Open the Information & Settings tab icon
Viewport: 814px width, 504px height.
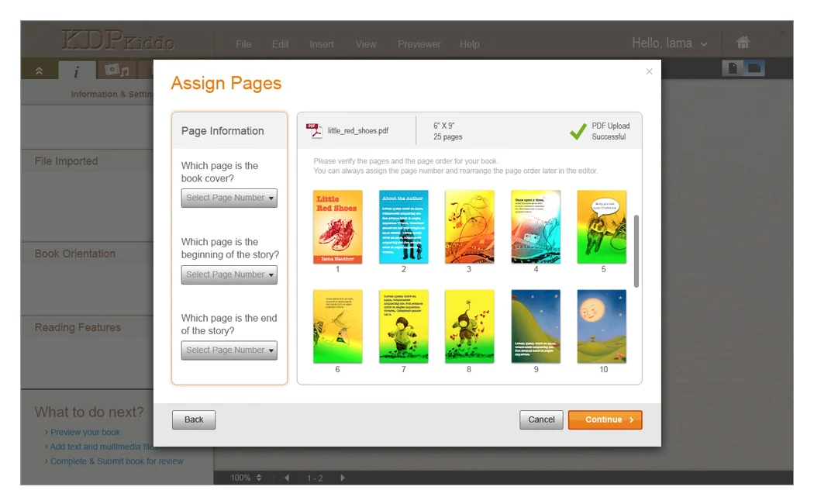tap(76, 71)
